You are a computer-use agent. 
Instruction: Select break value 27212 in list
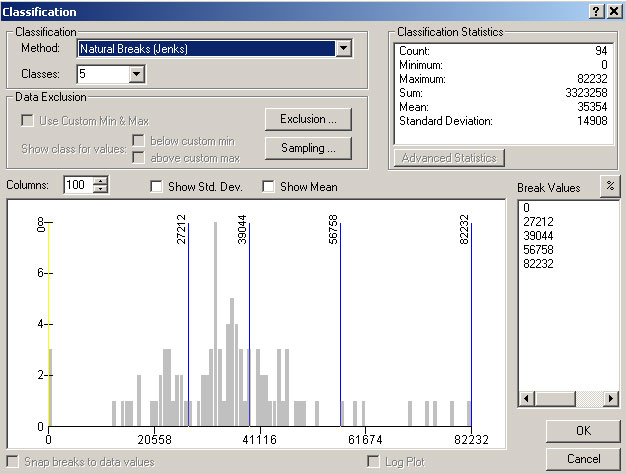click(538, 222)
